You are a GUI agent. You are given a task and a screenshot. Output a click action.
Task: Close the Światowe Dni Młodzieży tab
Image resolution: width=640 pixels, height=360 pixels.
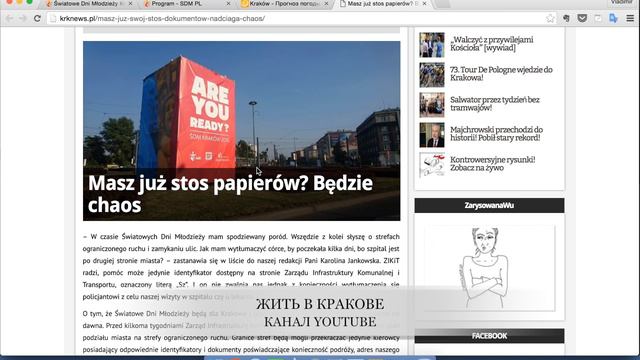pyautogui.click(x=131, y=4)
